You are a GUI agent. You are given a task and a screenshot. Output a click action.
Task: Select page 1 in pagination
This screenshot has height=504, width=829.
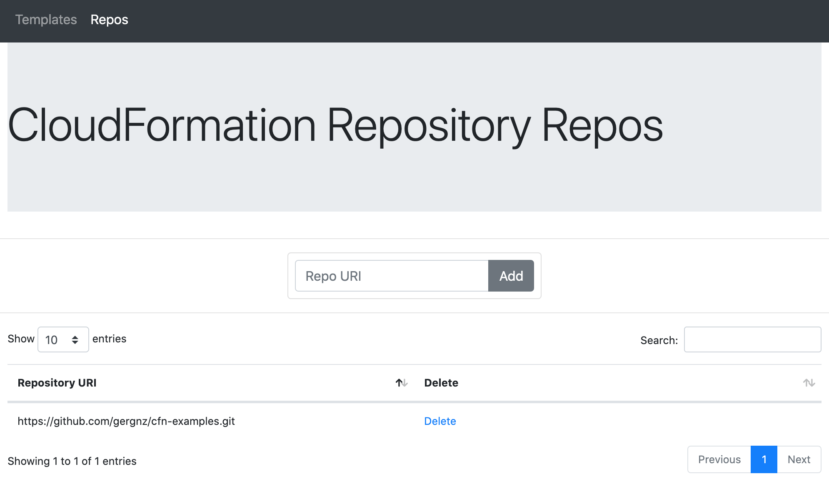click(764, 459)
